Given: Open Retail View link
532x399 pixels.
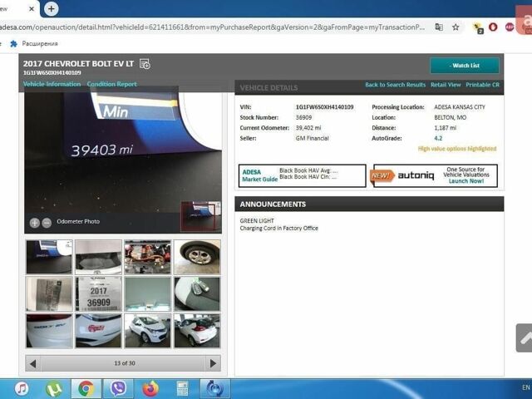Looking at the screenshot, I should [x=446, y=85].
